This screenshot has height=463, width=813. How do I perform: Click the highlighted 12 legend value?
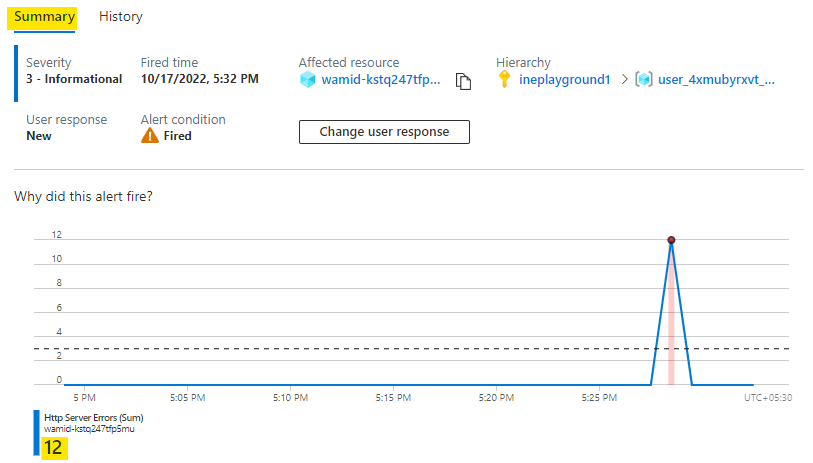(x=53, y=448)
